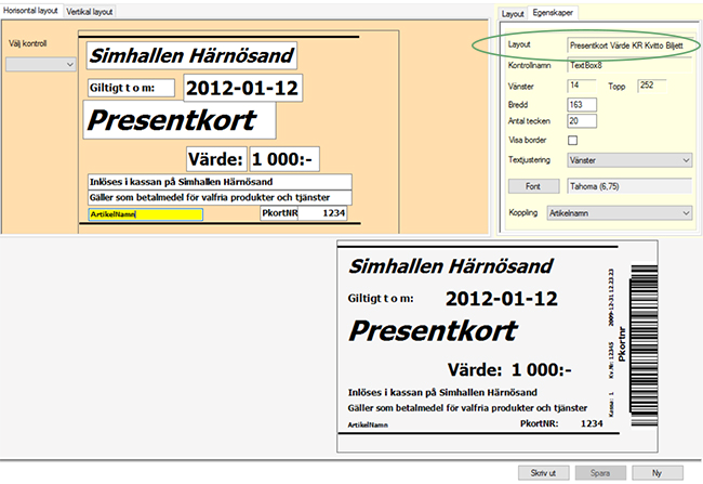Click the barcode in the print preview
The height and width of the screenshot is (484, 703).
tap(644, 345)
